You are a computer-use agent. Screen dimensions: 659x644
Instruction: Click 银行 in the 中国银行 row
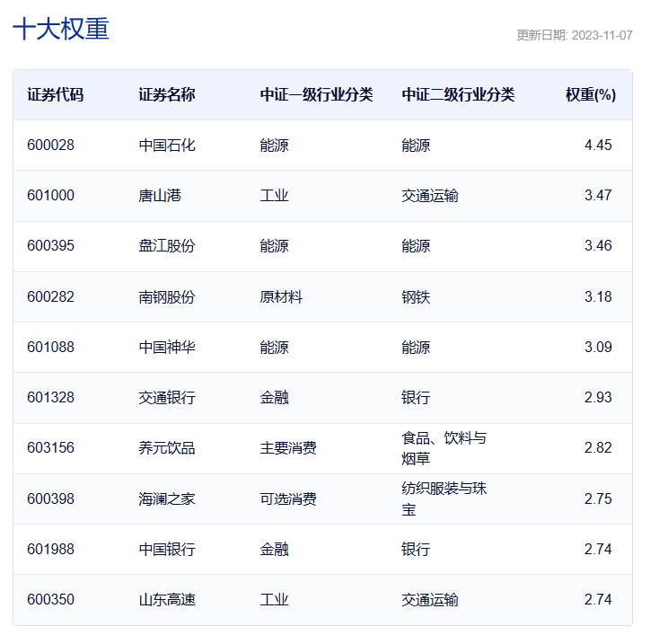(416, 550)
